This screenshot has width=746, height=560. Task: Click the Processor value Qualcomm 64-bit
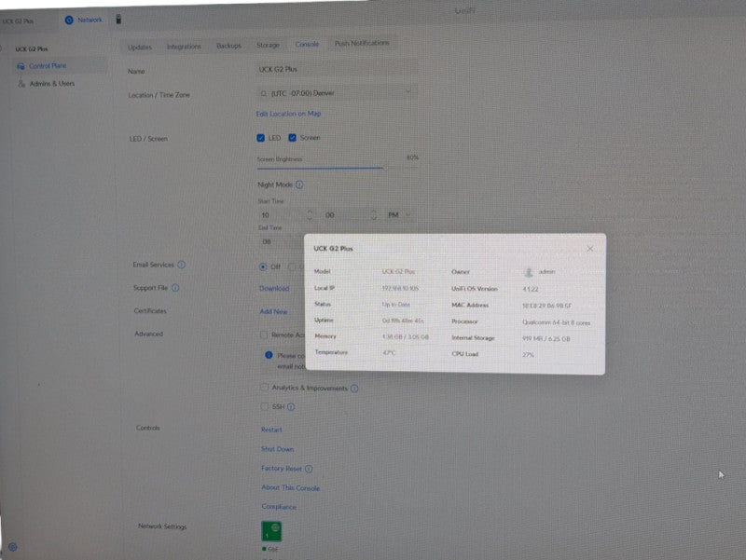556,322
